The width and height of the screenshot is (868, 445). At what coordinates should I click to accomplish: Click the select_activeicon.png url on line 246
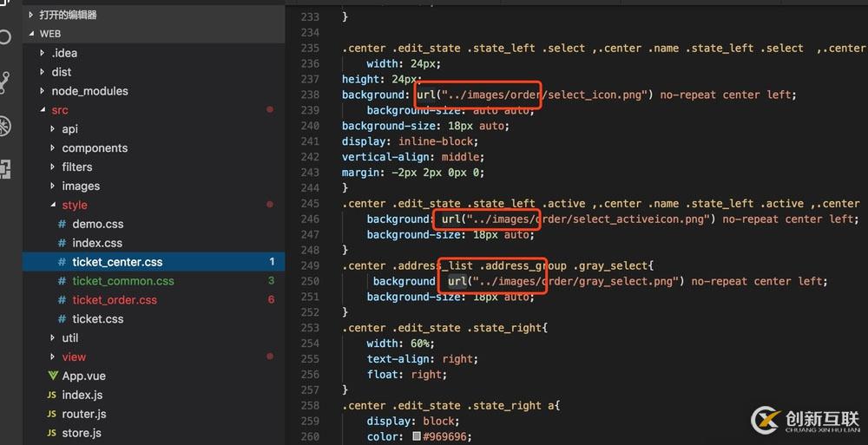[x=578, y=219]
